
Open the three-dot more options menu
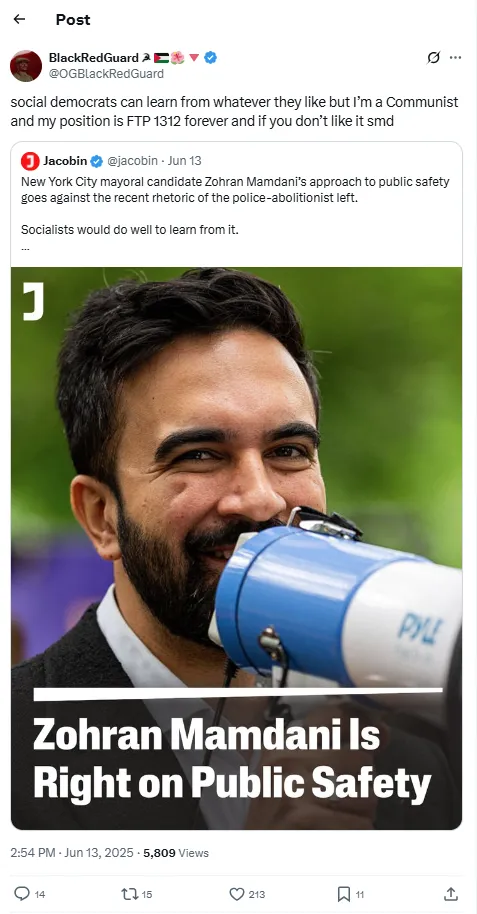(x=456, y=57)
